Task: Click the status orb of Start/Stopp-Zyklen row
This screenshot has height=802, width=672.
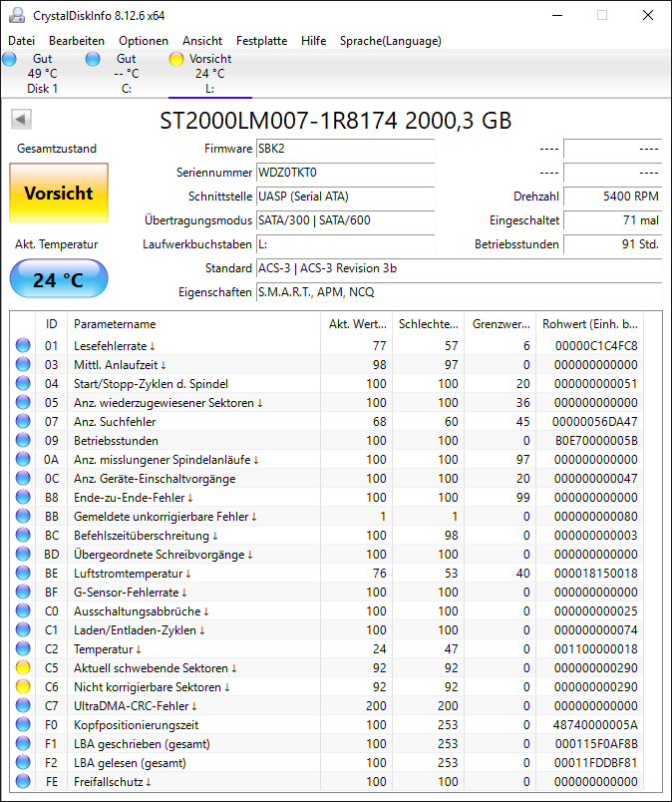Action: [23, 383]
